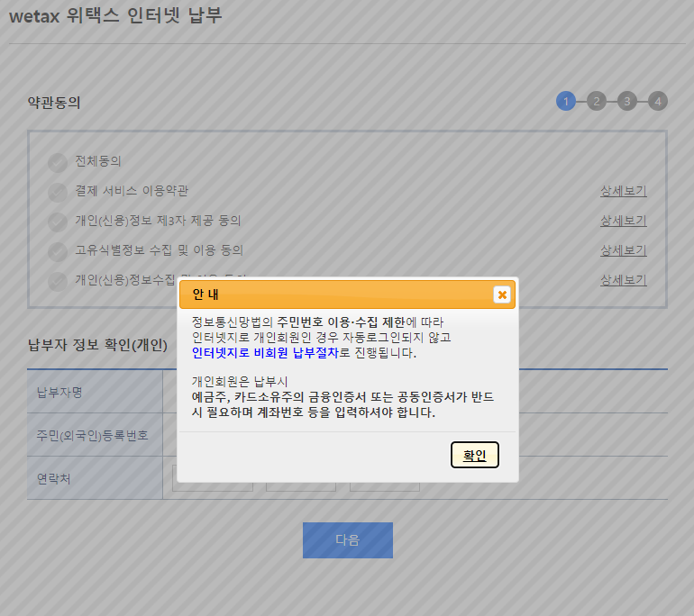Screen dimensions: 694x616
Task: Tick the 결제 서비스 이용약관 checkbox
Action: [58, 192]
